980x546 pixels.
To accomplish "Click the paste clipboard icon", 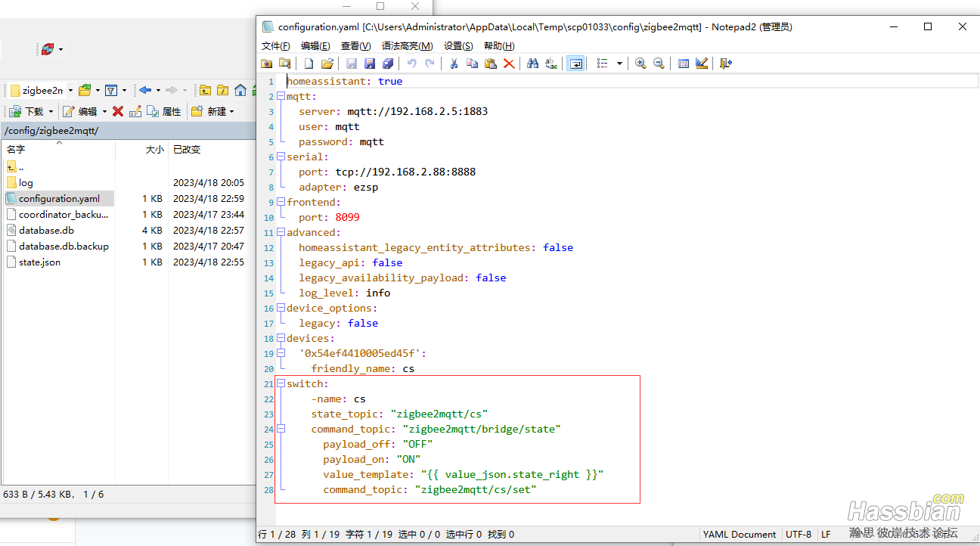I will (x=490, y=64).
